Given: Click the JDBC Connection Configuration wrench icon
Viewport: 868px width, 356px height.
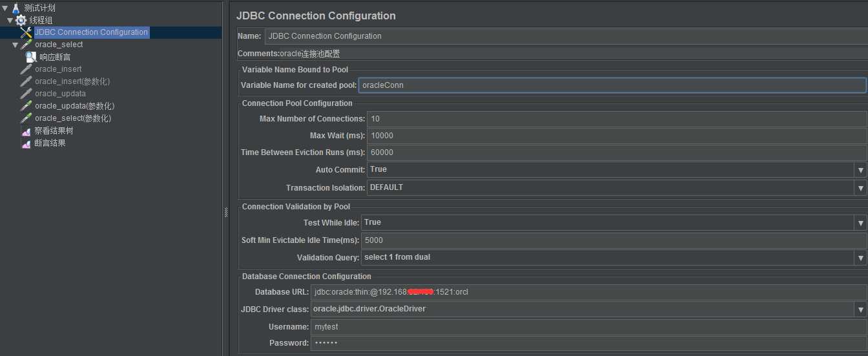Looking at the screenshot, I should coord(26,32).
